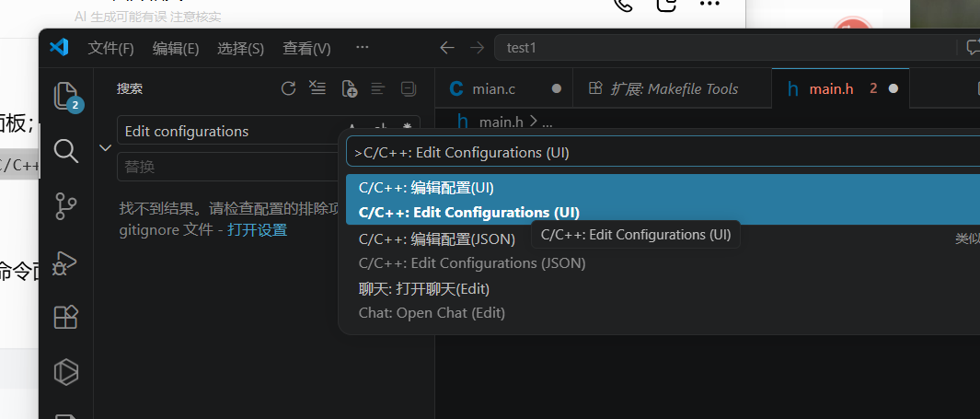Open the overflow menu (…) in menu bar
Screen dimensions: 980x419
tap(362, 48)
